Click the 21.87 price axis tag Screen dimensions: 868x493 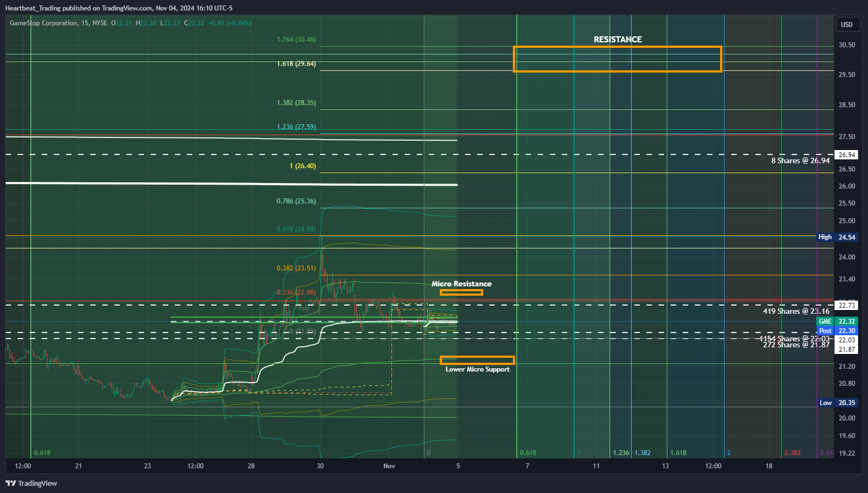(847, 350)
